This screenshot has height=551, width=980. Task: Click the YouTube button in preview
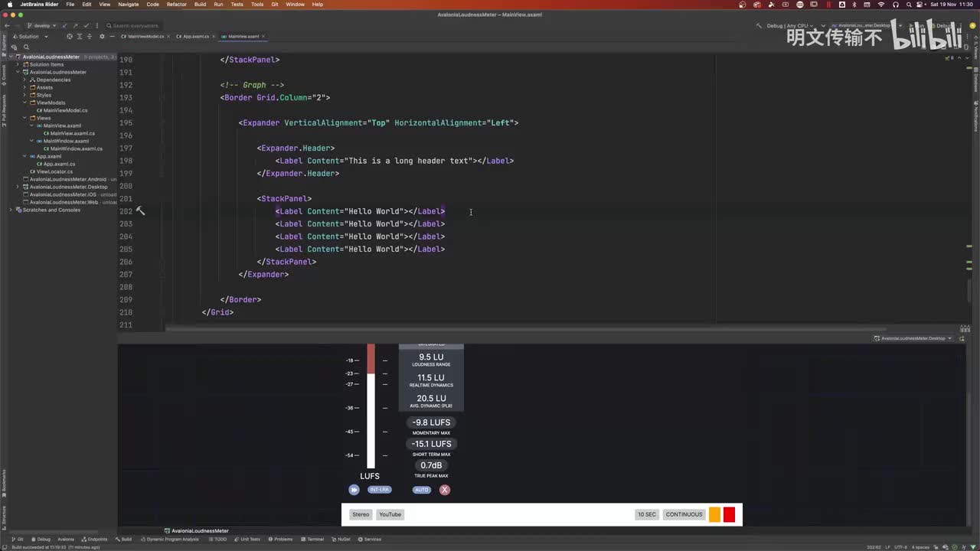pyautogui.click(x=390, y=514)
